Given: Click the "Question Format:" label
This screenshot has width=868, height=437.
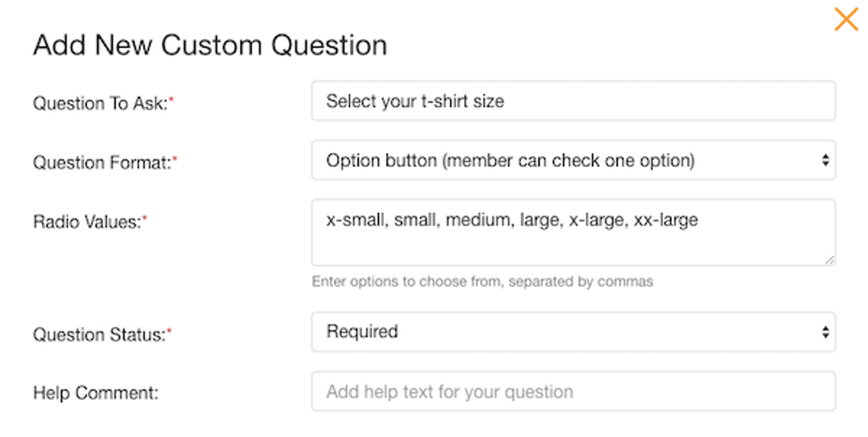Looking at the screenshot, I should coord(102,163).
